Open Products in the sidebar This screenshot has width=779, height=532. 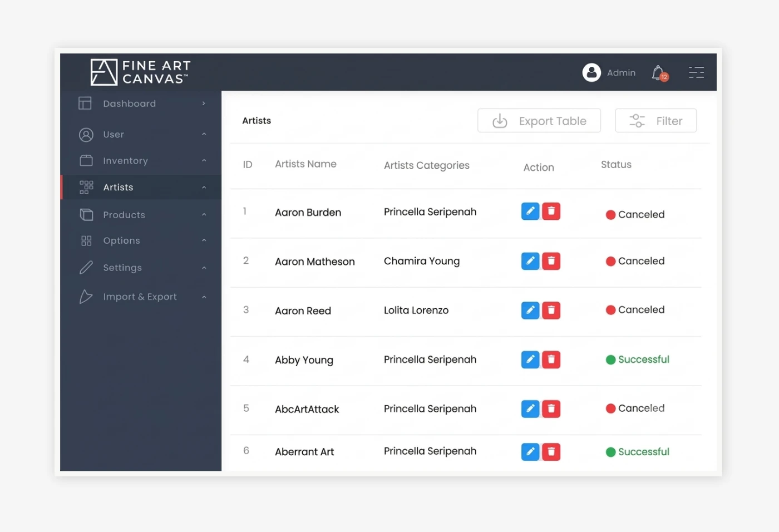click(124, 215)
